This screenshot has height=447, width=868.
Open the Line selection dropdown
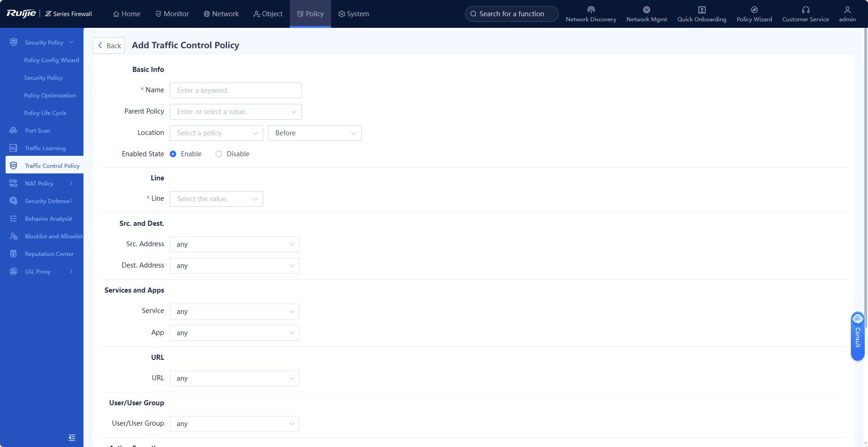[x=216, y=199]
